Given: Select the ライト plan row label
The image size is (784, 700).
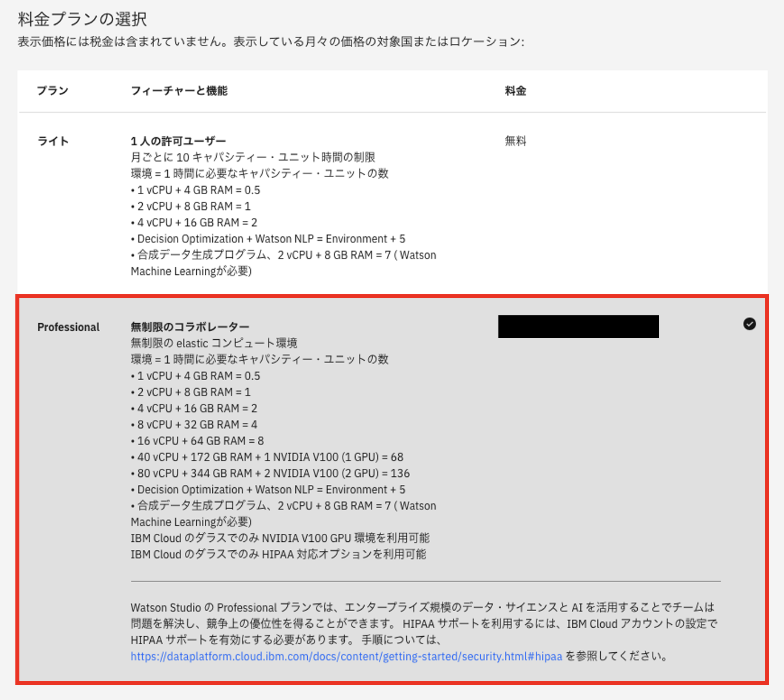Looking at the screenshot, I should coord(53,141).
